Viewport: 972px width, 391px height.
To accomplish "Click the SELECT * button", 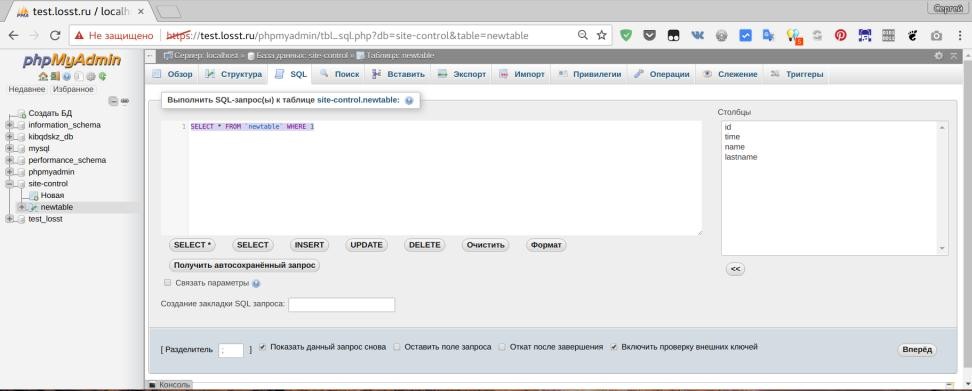I will pos(192,245).
